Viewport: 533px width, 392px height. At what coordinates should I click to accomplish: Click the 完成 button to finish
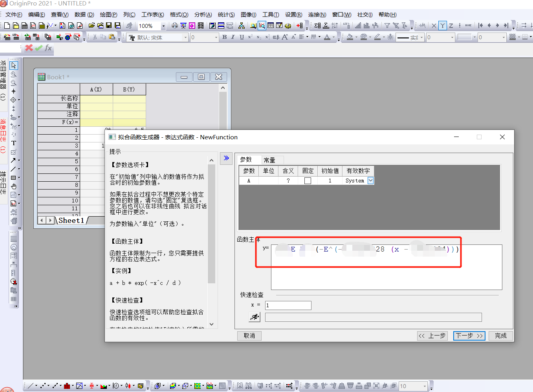tap(500, 336)
